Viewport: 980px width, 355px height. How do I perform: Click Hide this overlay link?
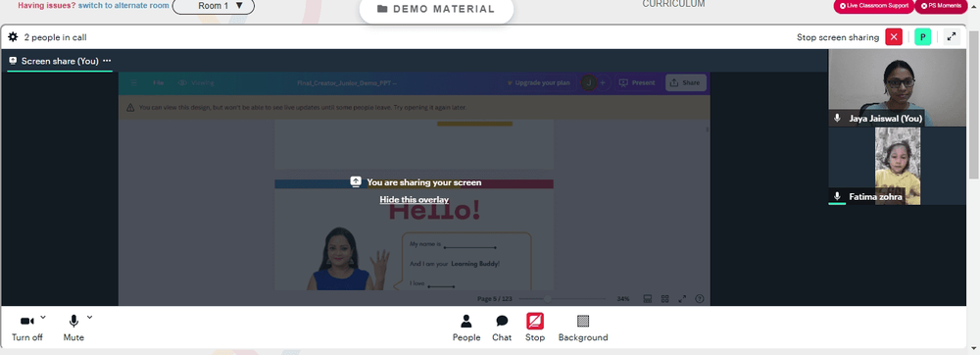(x=414, y=199)
